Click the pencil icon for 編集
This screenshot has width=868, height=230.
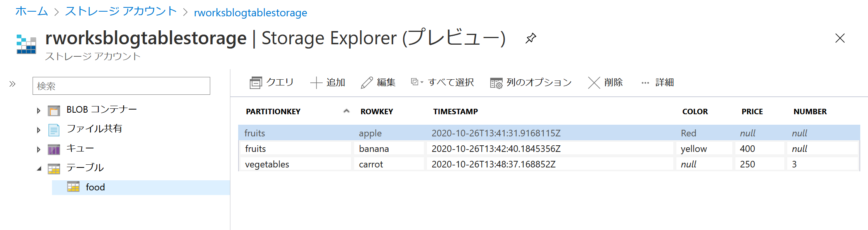367,83
